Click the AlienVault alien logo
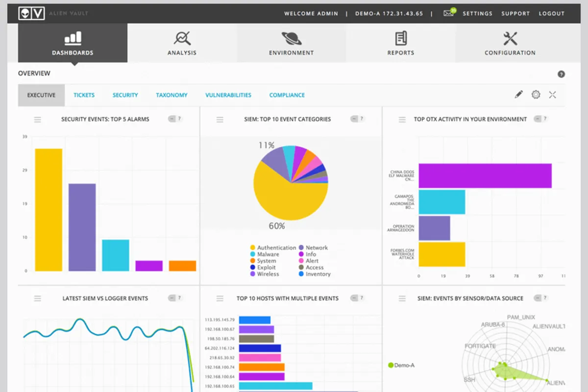Image resolution: width=588 pixels, height=392 pixels. point(32,13)
